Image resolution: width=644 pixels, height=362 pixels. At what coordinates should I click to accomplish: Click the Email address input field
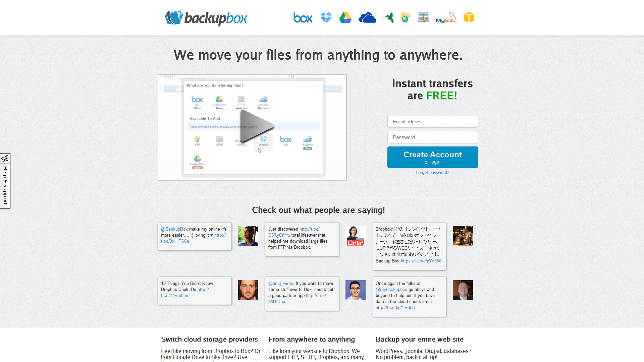(433, 122)
